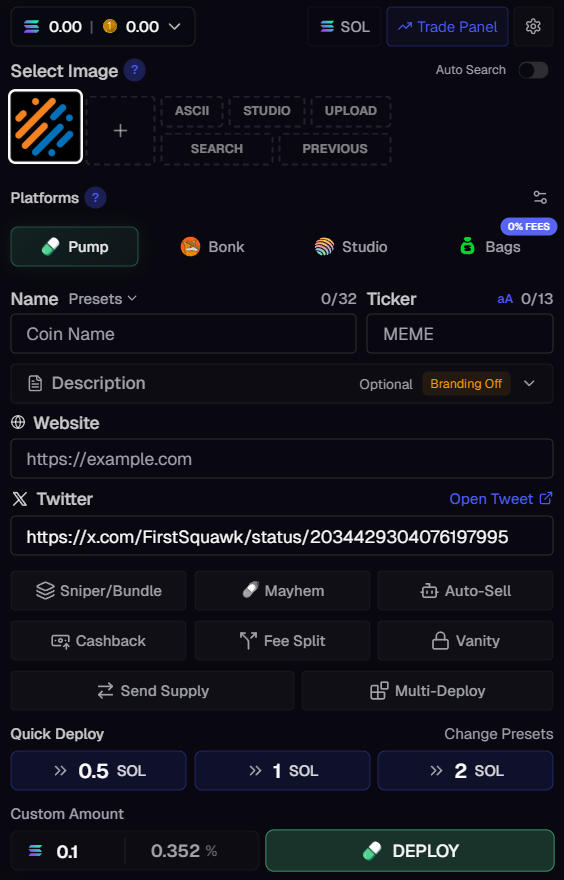Click the plus tile to add image

click(x=121, y=130)
